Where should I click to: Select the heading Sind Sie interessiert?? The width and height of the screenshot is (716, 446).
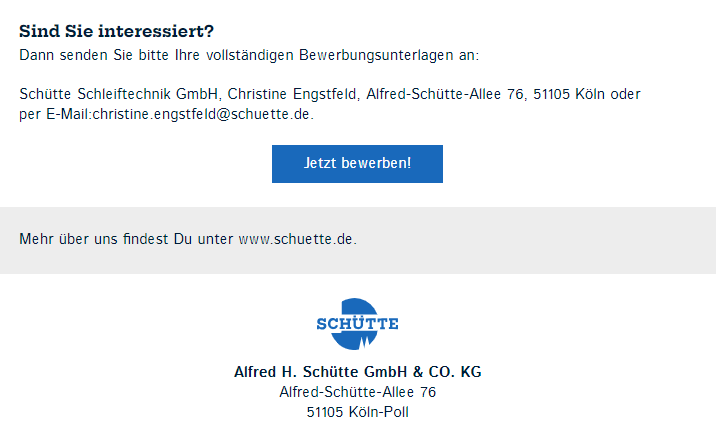click(x=116, y=31)
